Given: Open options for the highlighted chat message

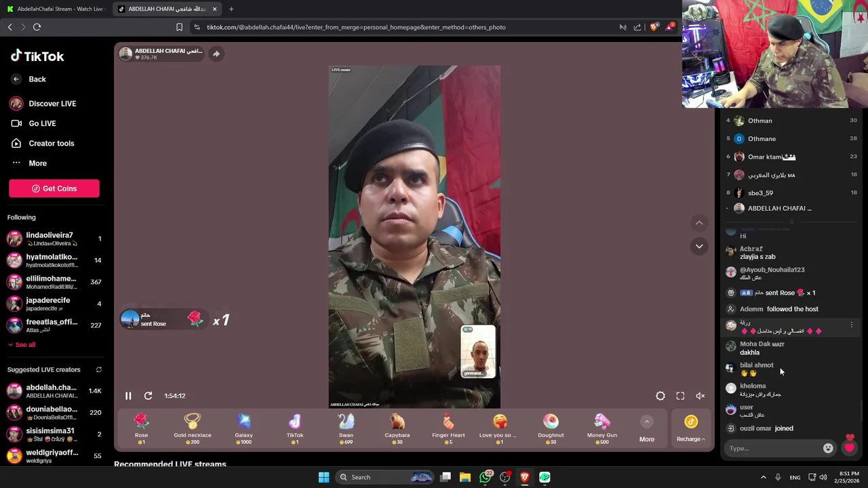Looking at the screenshot, I should [x=852, y=325].
